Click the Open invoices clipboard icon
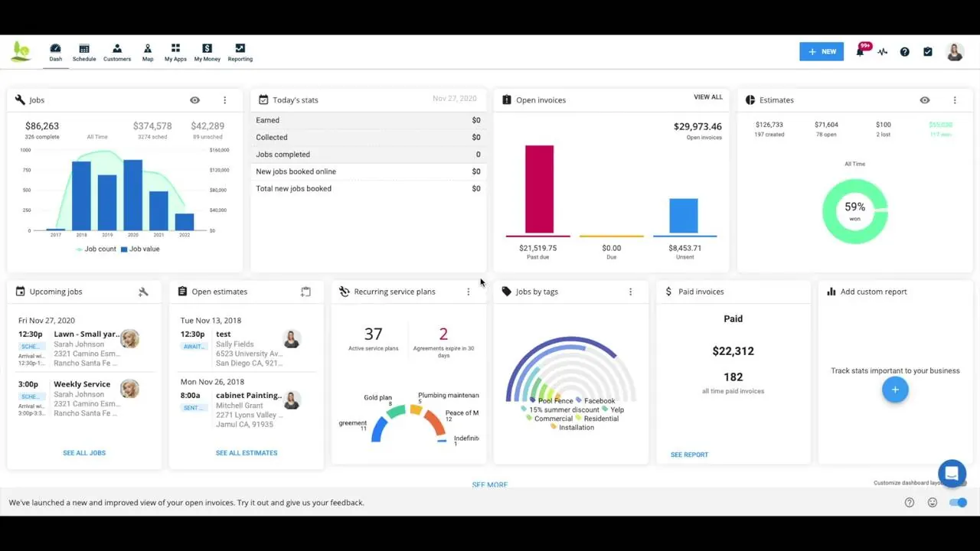Viewport: 980px width, 551px height. click(507, 99)
